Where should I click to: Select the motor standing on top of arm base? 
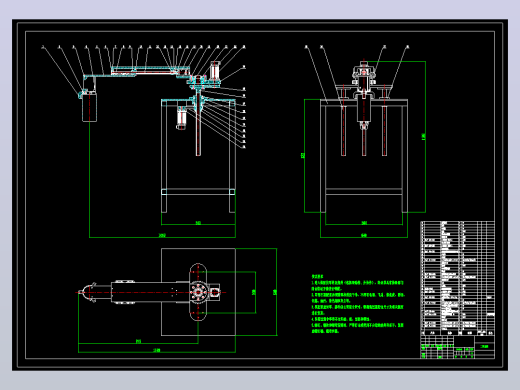pyautogui.click(x=215, y=70)
